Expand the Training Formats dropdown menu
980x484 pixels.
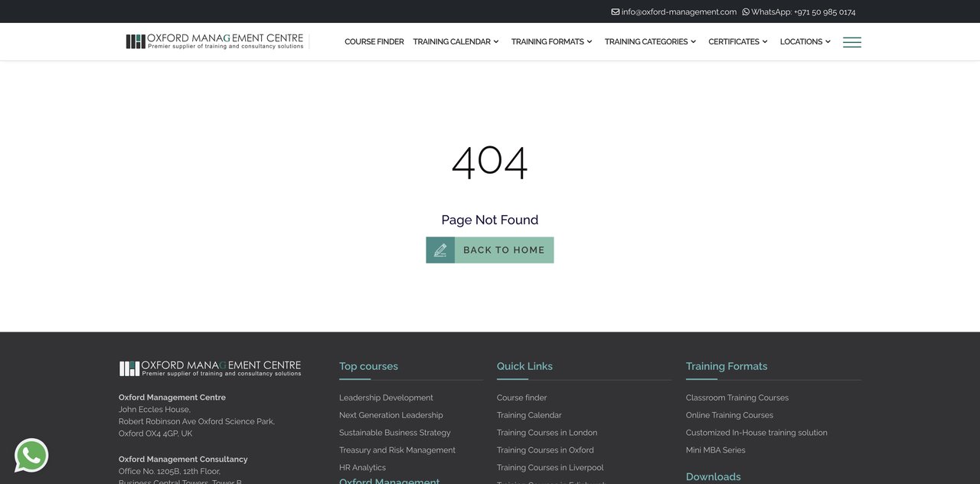(x=551, y=42)
